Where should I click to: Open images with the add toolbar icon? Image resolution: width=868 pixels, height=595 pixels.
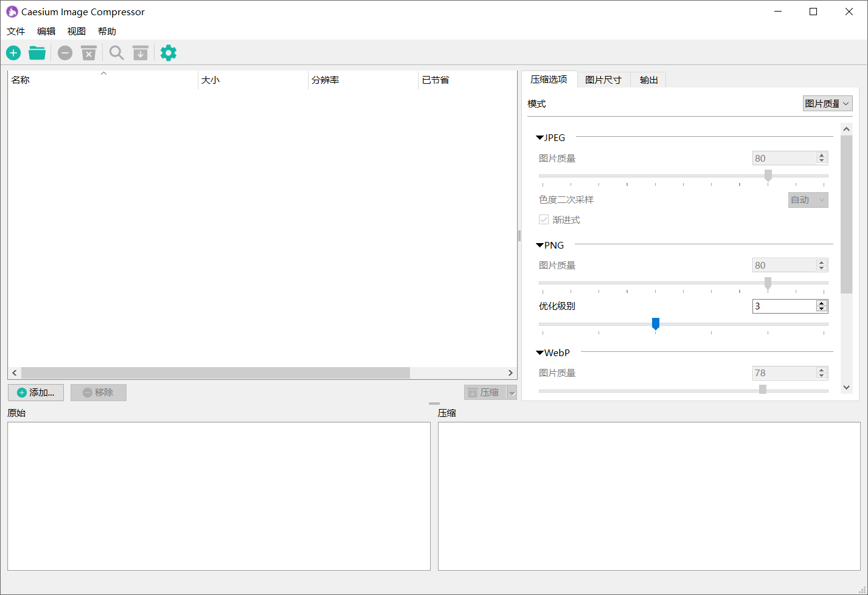point(13,53)
